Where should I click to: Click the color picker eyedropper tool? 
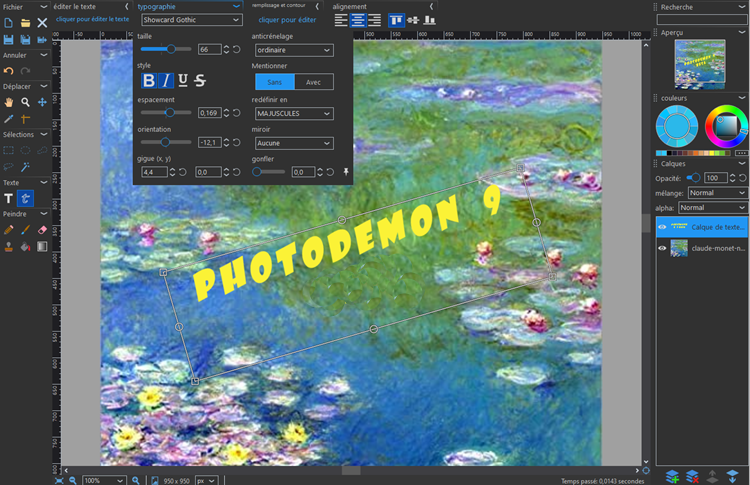[9, 119]
